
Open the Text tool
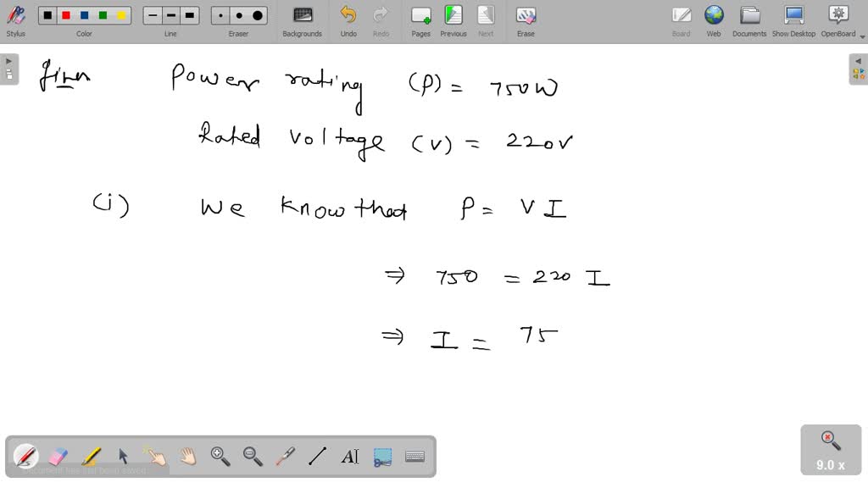click(x=350, y=457)
